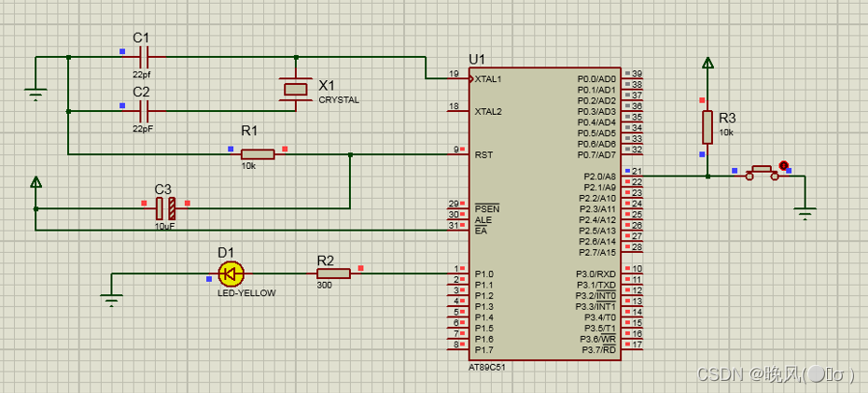Select the X1 crystal component
The height and width of the screenshot is (393, 868).
click(296, 89)
